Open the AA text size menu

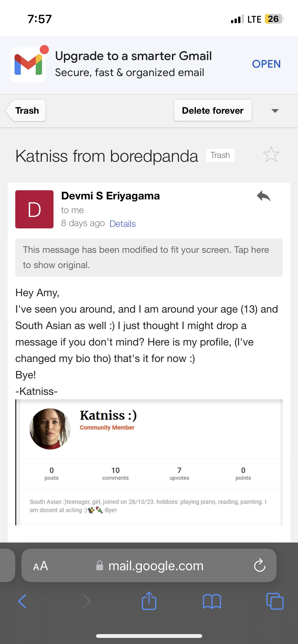pos(40,566)
